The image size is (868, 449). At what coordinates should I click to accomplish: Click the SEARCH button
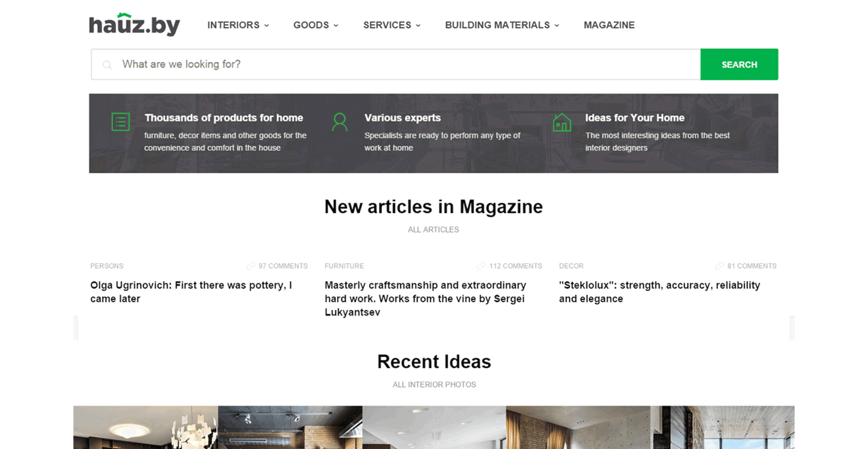739,64
